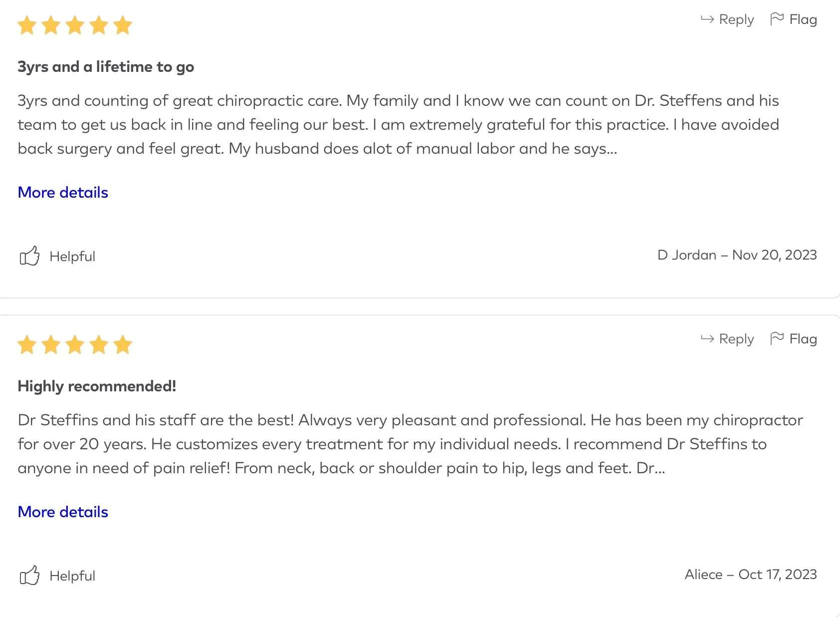Click the third star of the "Highly recommended!" review
The width and height of the screenshot is (840, 617).
click(x=75, y=345)
